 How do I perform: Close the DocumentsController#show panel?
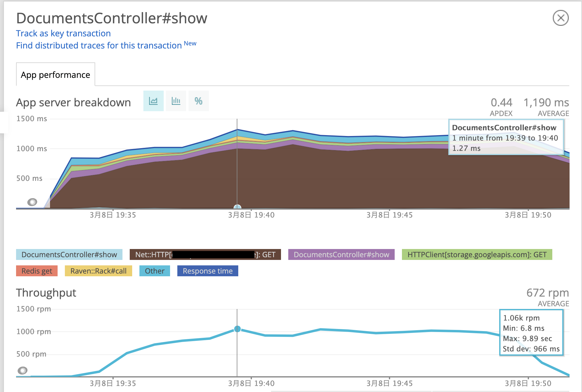click(560, 18)
